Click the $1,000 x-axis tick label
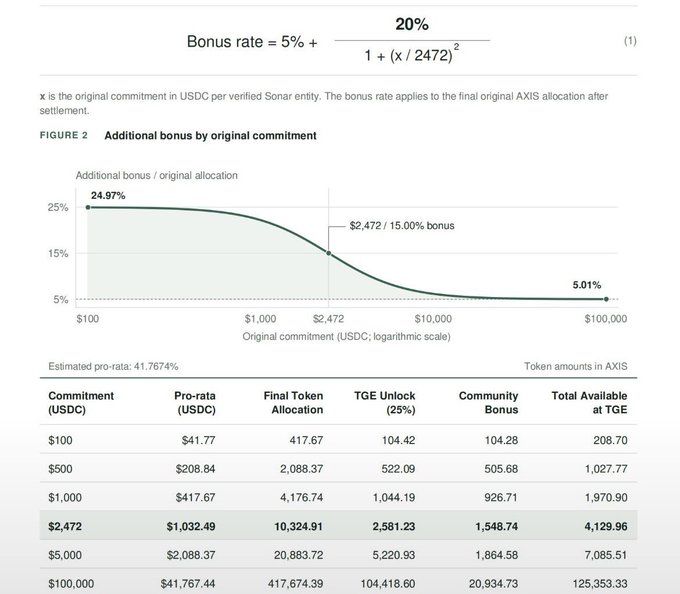680x594 pixels. [x=260, y=319]
